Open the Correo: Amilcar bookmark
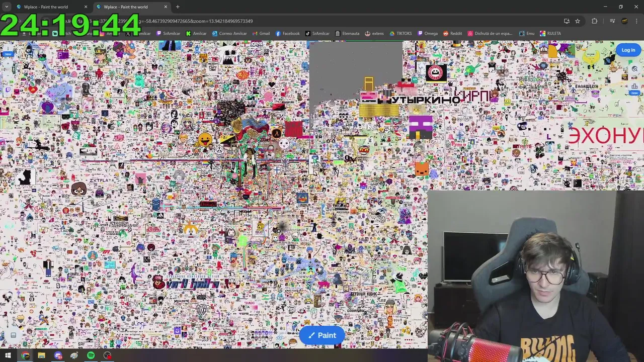This screenshot has width=644, height=362. (229, 34)
